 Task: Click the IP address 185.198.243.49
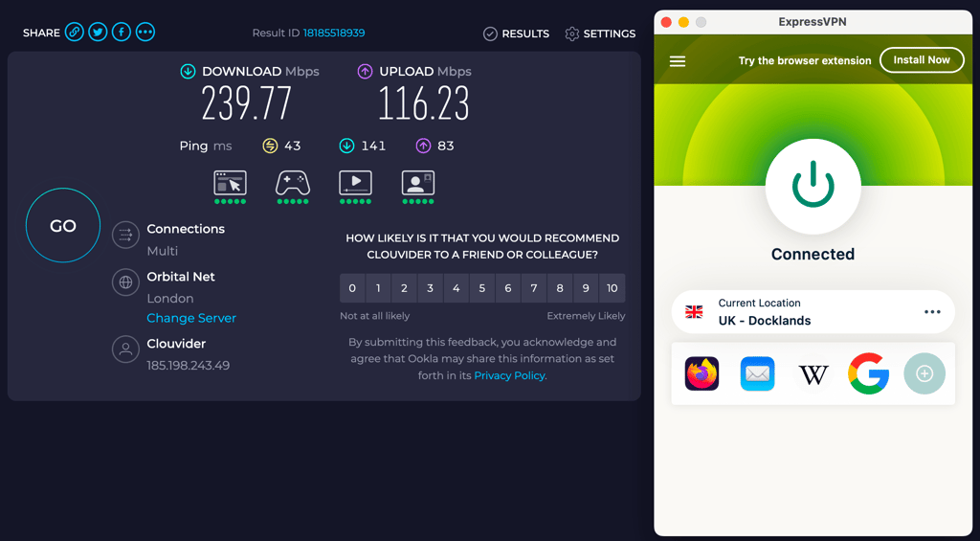189,365
